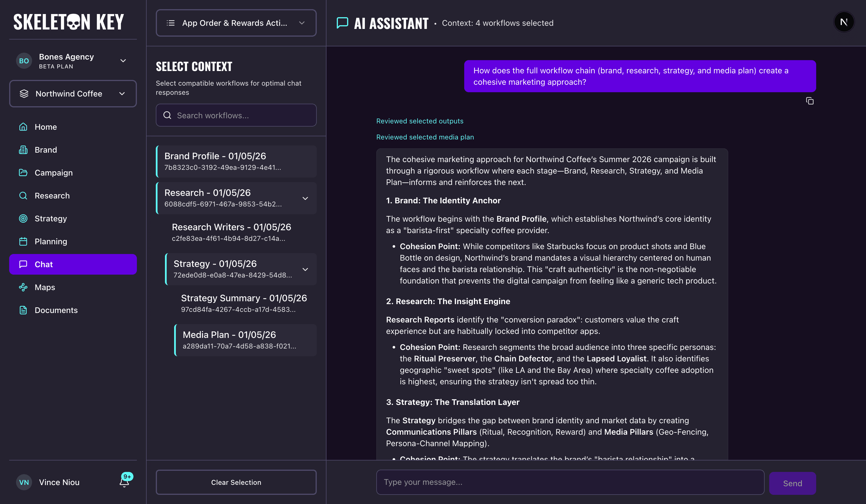
Task: Open the Strategy page
Action: click(x=73, y=218)
